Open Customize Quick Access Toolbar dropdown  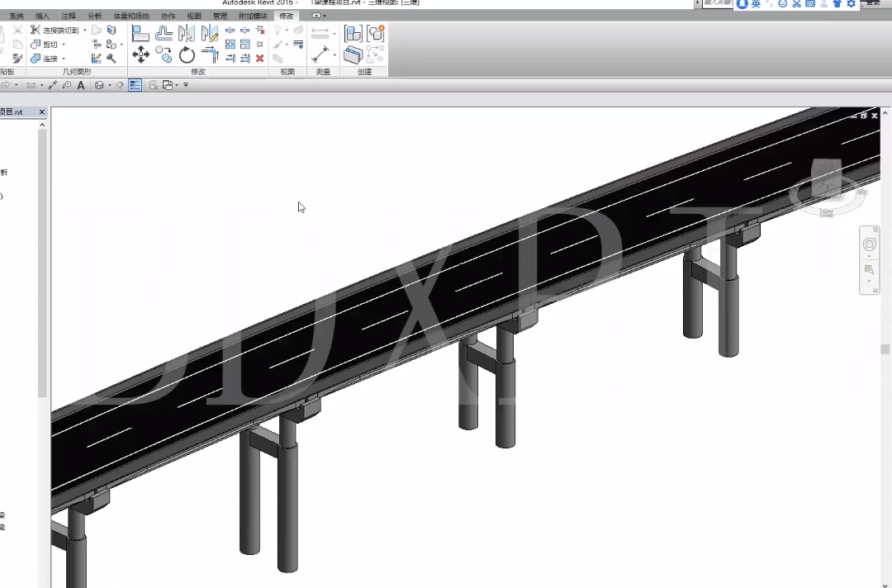(186, 85)
